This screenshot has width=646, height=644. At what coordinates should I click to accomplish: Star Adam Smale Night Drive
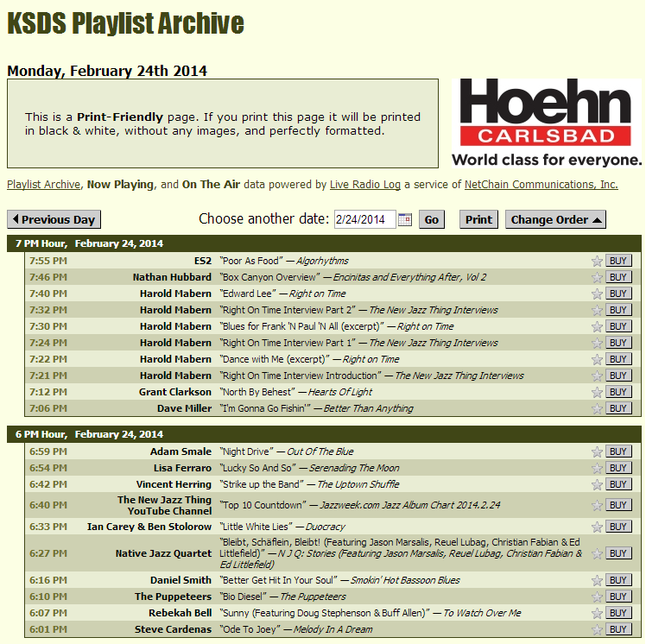click(x=597, y=452)
